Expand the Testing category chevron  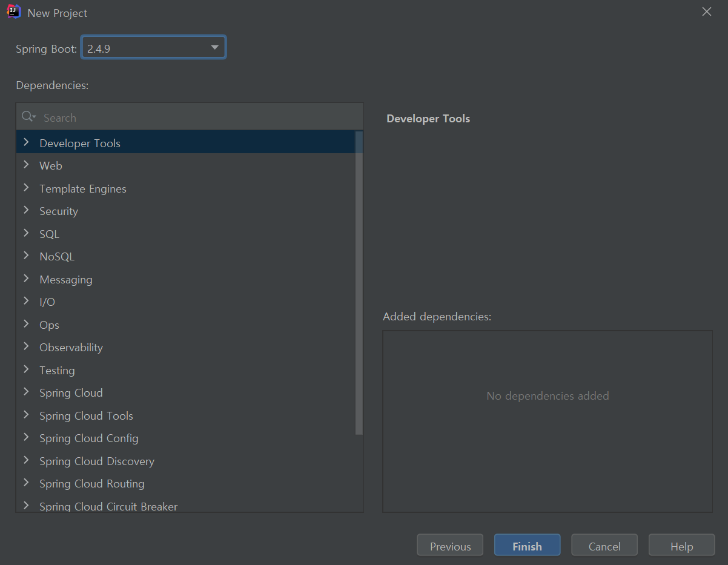pyautogui.click(x=26, y=369)
